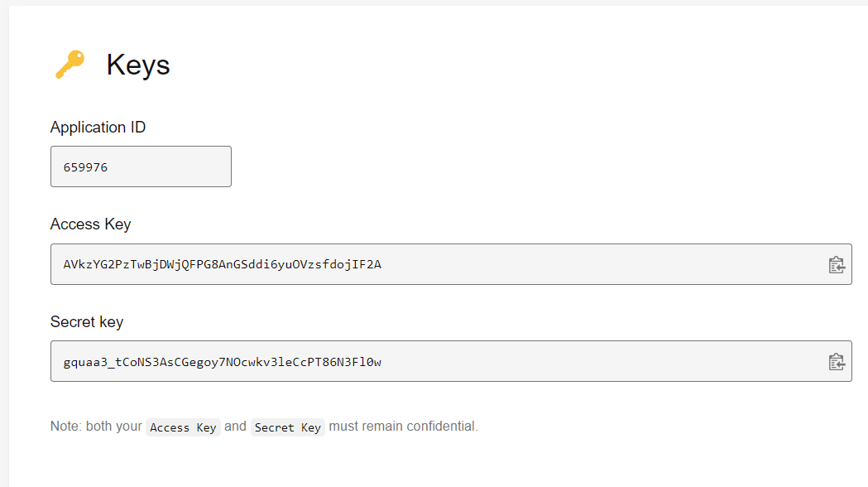Image resolution: width=868 pixels, height=487 pixels.
Task: Click the 'must remain confidential' text
Action: (403, 426)
